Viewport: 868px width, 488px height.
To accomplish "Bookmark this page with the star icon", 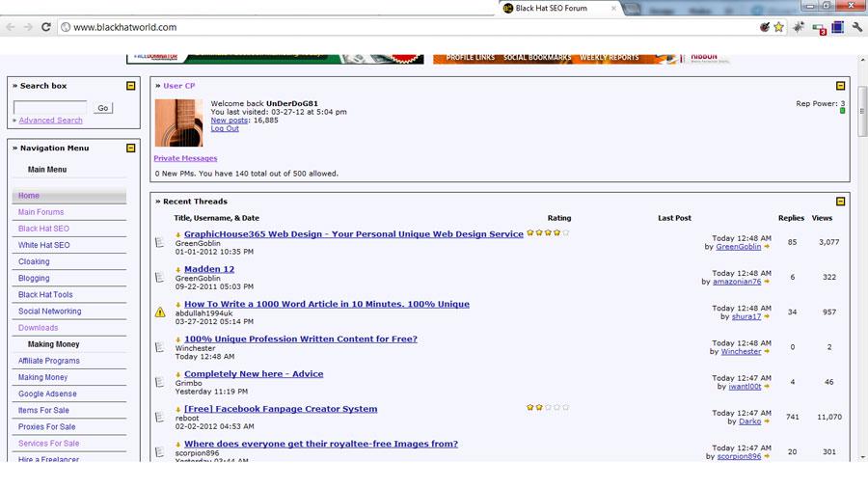I will (779, 27).
